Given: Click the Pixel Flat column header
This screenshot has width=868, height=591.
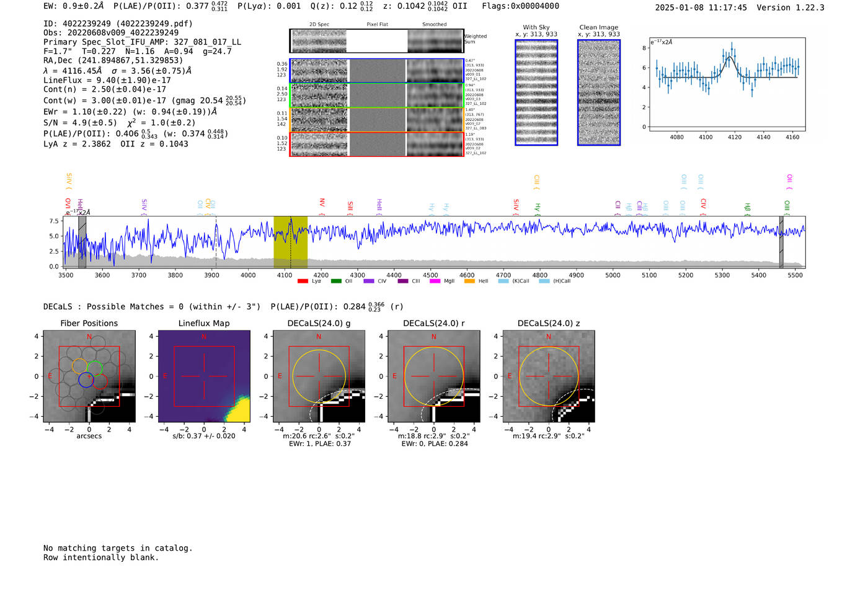Looking at the screenshot, I should (377, 25).
